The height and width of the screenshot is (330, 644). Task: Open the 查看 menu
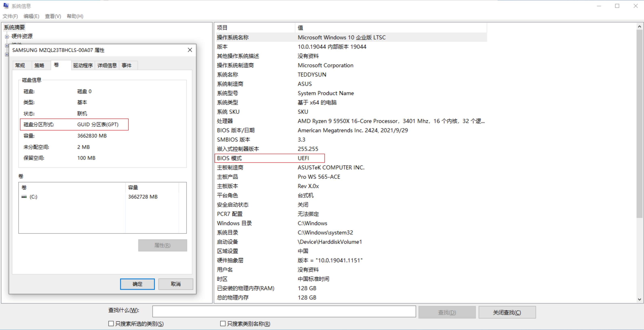point(53,16)
